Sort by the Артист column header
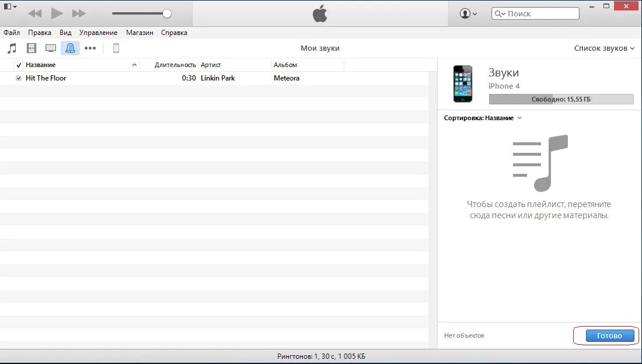 coord(211,65)
